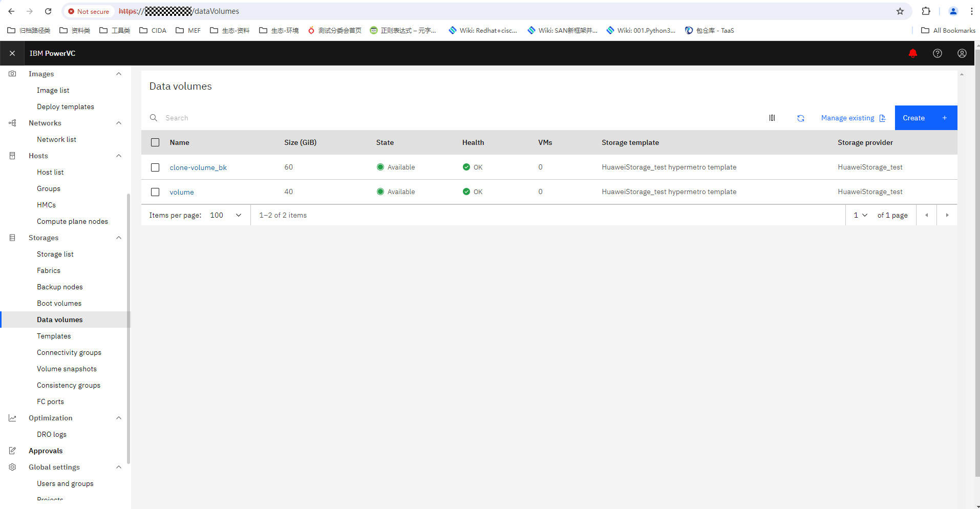Collapse the Optimization section

119,418
